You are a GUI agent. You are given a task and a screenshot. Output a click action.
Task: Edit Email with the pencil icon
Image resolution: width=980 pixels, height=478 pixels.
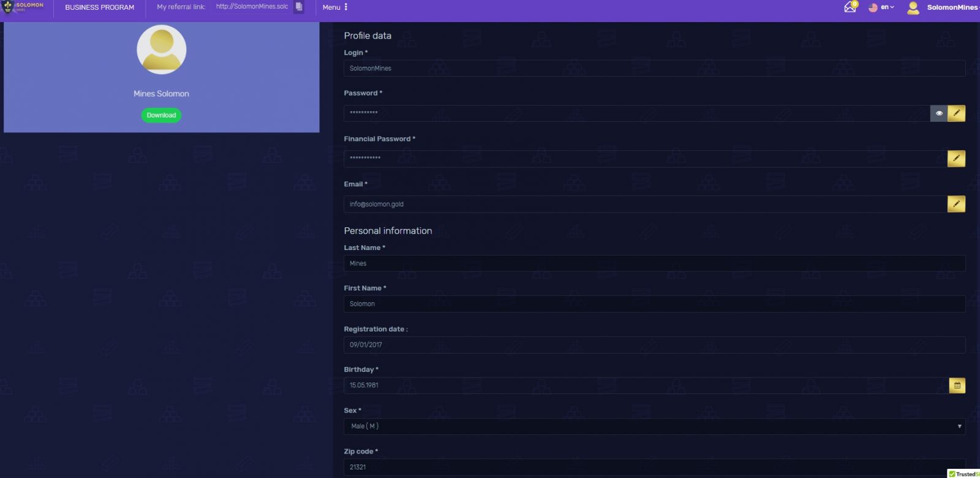(956, 204)
